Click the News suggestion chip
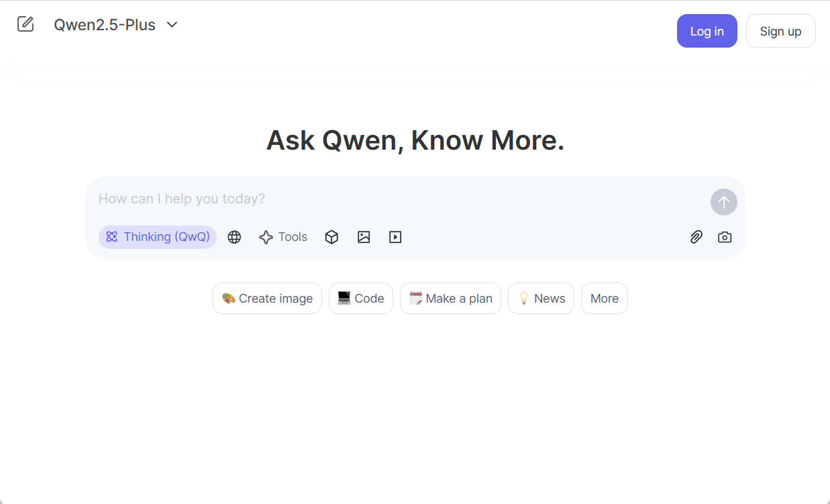 (x=541, y=299)
